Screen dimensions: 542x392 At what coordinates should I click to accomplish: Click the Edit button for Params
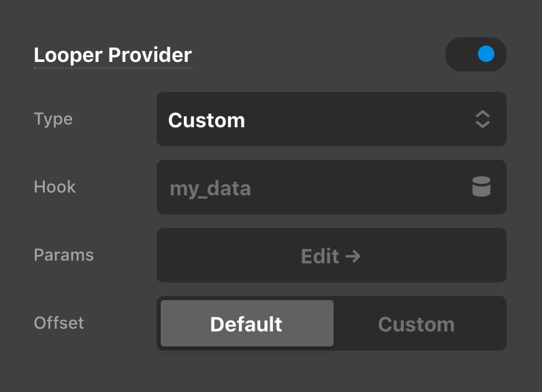(331, 255)
